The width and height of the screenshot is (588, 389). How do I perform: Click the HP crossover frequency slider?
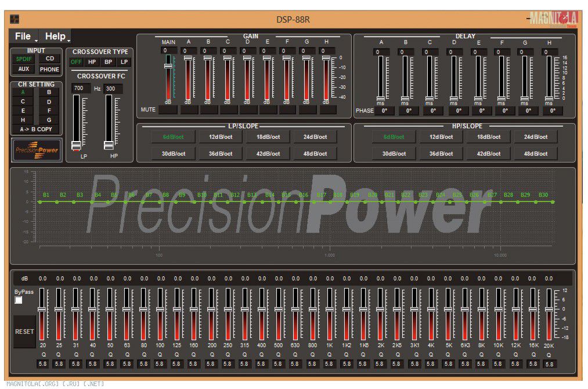[x=109, y=123]
